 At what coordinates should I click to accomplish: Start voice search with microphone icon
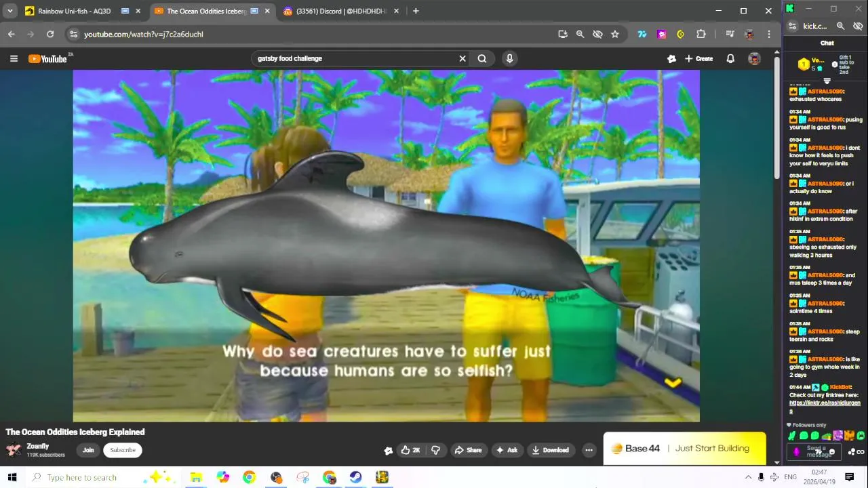(510, 59)
